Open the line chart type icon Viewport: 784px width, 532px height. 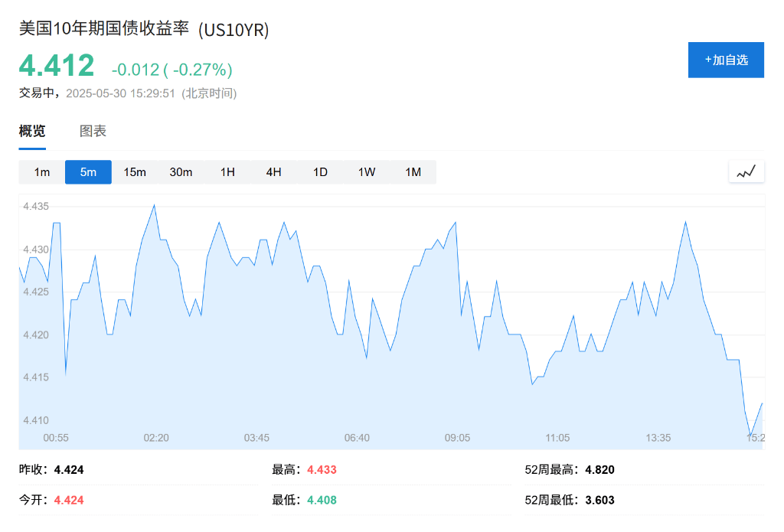[x=746, y=172]
